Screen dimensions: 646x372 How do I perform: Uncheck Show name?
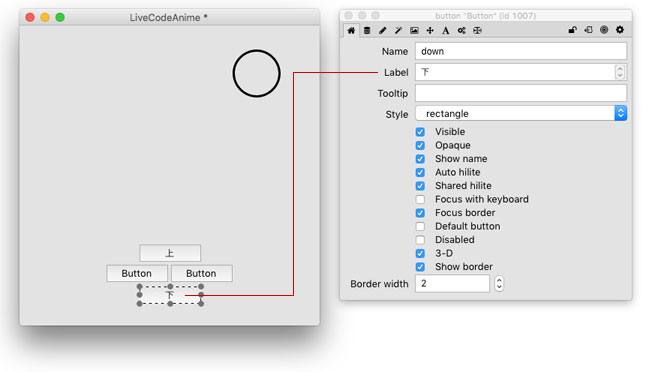(420, 159)
